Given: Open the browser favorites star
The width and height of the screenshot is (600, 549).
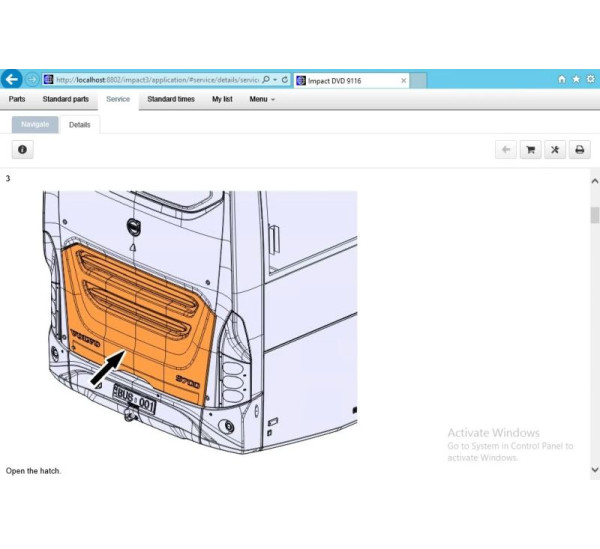Looking at the screenshot, I should [575, 80].
